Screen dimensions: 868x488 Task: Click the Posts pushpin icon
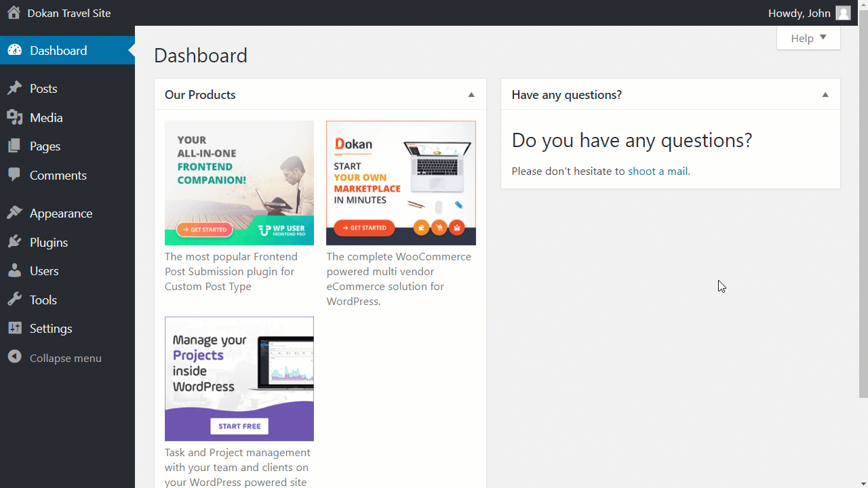pyautogui.click(x=14, y=89)
